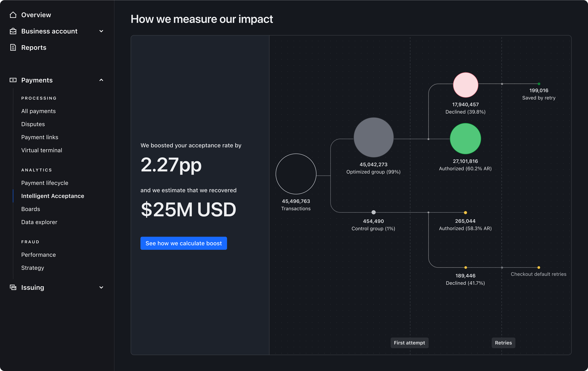Click yellow dot above 265,044 Authorized

pos(465,213)
